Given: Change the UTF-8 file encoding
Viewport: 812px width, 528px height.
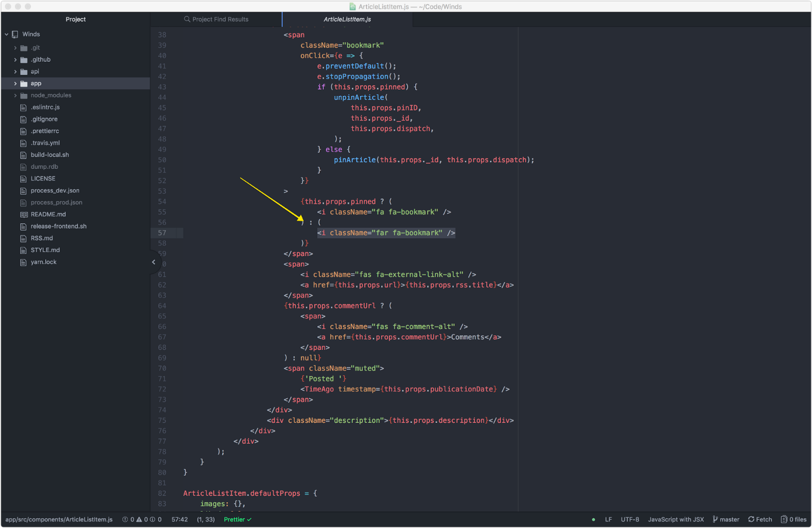Looking at the screenshot, I should point(630,519).
